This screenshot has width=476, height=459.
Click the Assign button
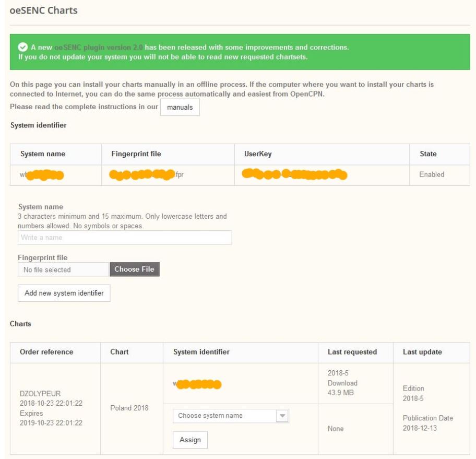coord(190,440)
